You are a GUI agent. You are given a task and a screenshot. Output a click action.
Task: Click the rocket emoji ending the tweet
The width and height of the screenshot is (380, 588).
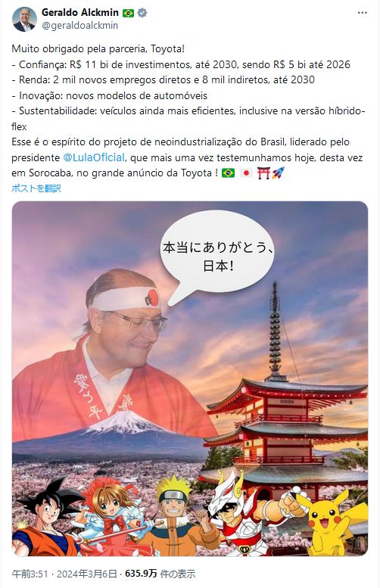(x=278, y=173)
